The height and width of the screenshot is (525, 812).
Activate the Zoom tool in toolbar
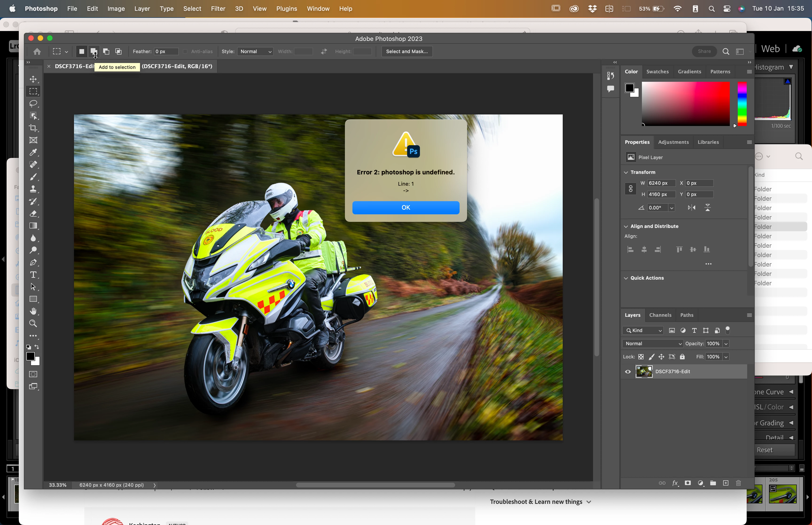coord(33,324)
